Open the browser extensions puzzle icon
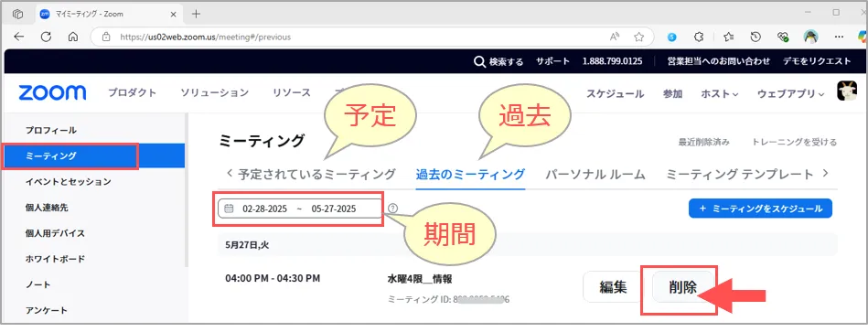This screenshot has height=332, width=868. coord(699,37)
